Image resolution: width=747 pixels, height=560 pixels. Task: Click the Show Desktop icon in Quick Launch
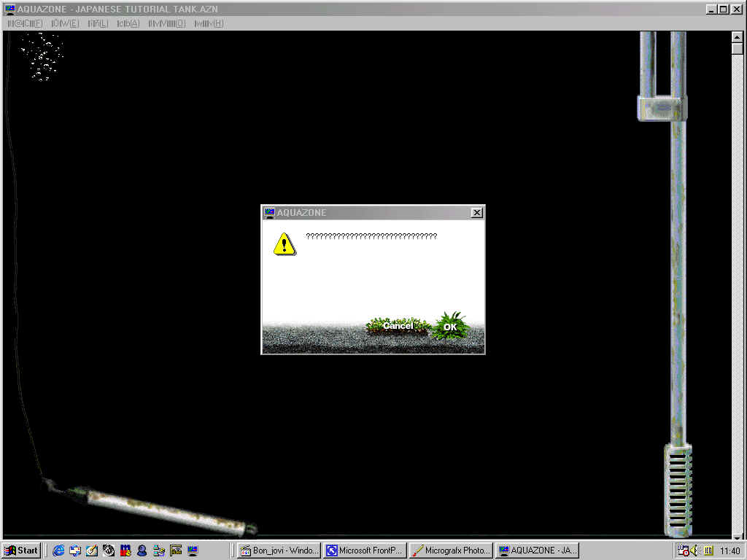92,551
